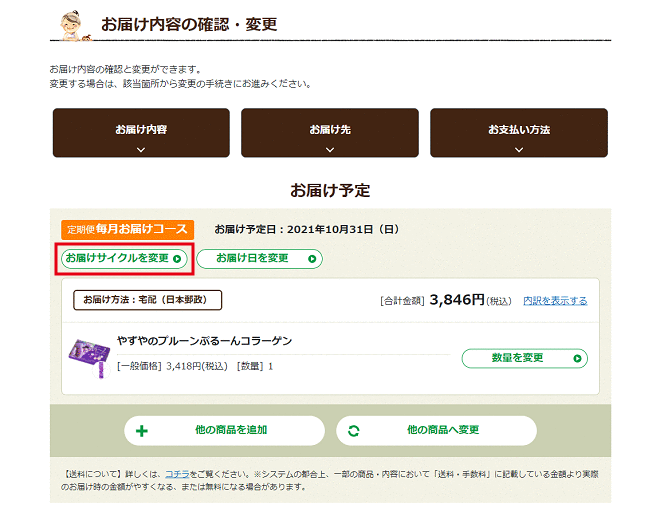Click arrow icon on お届け日を変更

(312, 258)
